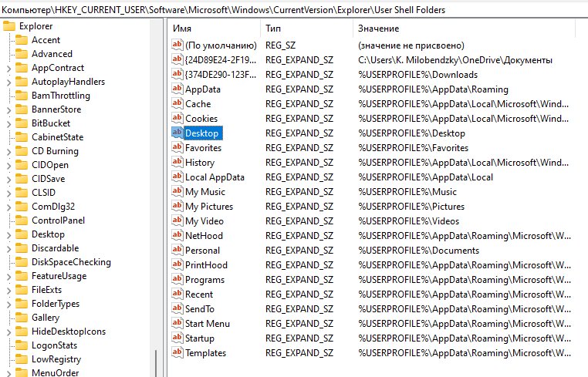Viewport: 588px width, 377px height.
Task: Click the OneDrive\Документы path value
Action: point(455,60)
